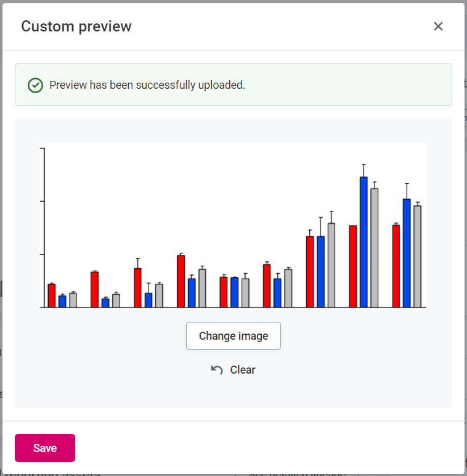The height and width of the screenshot is (476, 467).
Task: Click the rightmost red bar in the chart
Action: pyautogui.click(x=396, y=266)
